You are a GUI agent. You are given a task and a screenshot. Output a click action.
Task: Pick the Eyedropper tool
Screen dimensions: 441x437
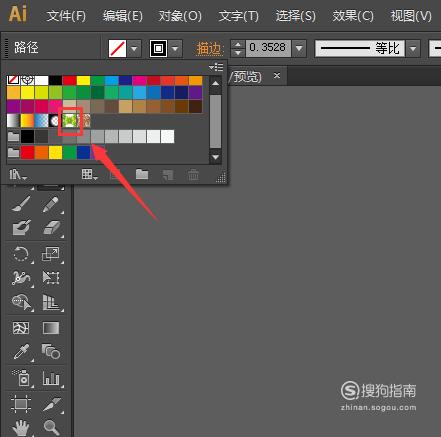(x=21, y=352)
